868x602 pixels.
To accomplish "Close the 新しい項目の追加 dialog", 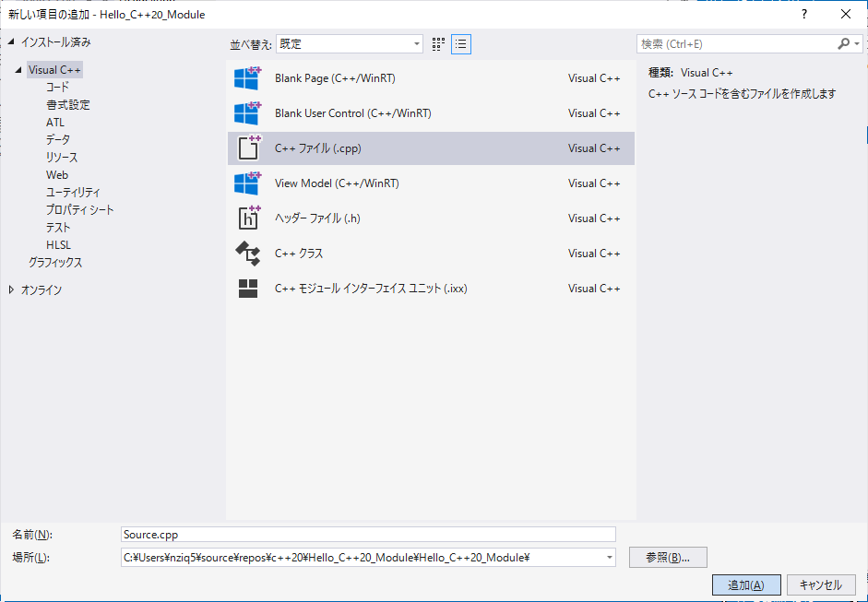I will click(x=846, y=15).
